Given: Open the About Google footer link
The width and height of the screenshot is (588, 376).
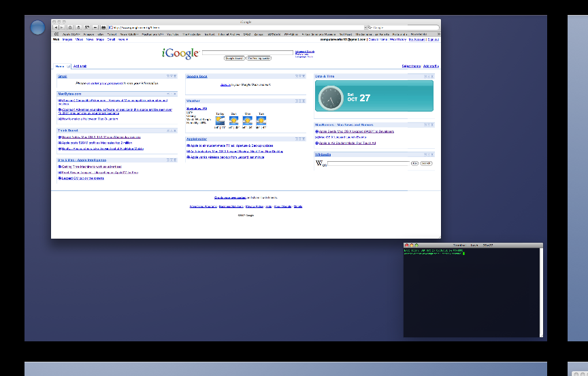Looking at the screenshot, I should tap(282, 206).
